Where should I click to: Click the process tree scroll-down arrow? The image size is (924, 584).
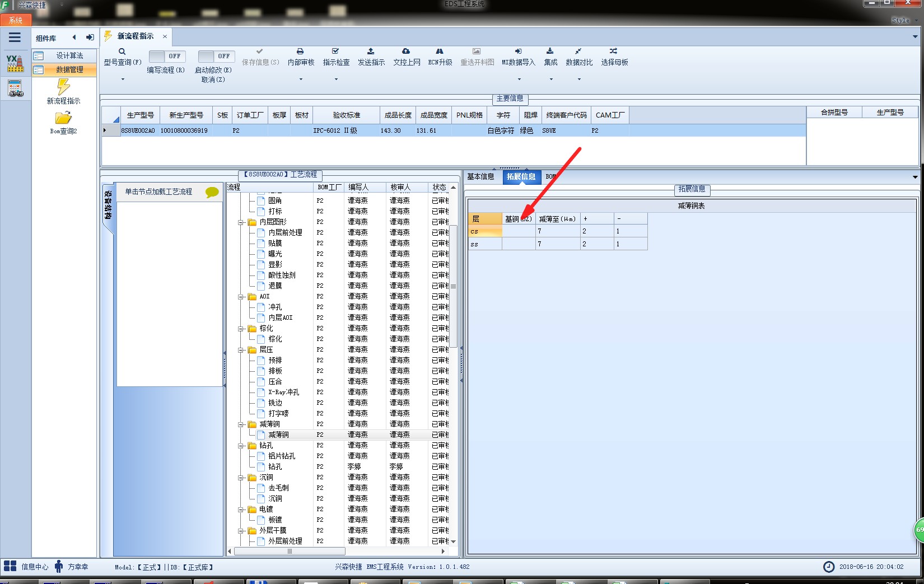(x=454, y=541)
